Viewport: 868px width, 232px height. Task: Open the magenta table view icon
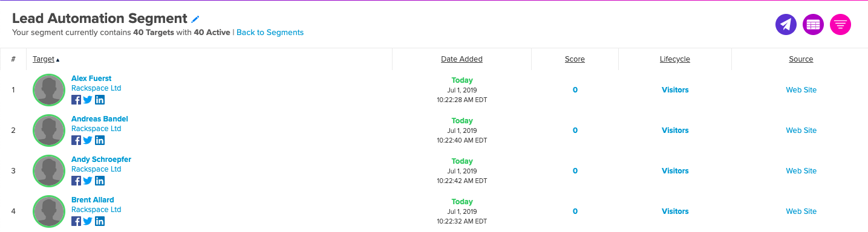click(813, 24)
